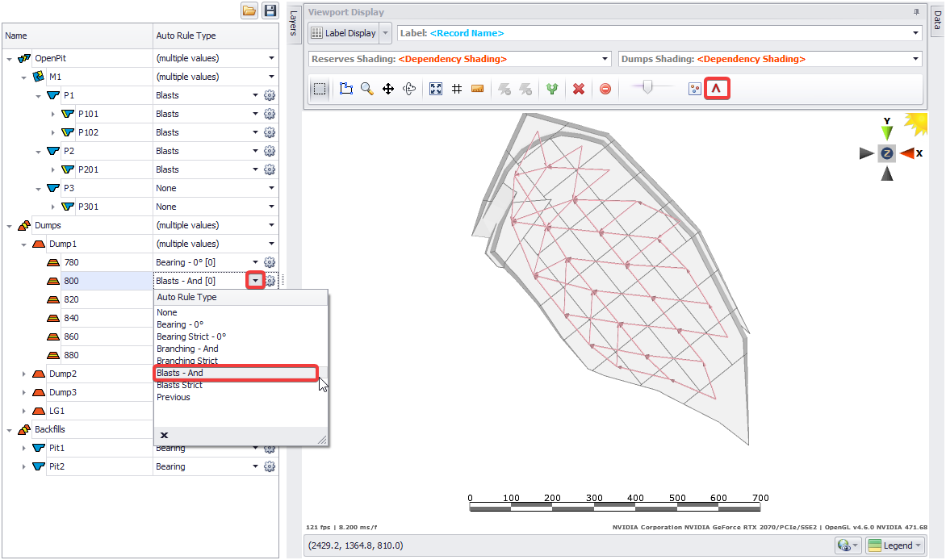Click the Label Display button
Screen dimensions: 946x560
coord(343,33)
